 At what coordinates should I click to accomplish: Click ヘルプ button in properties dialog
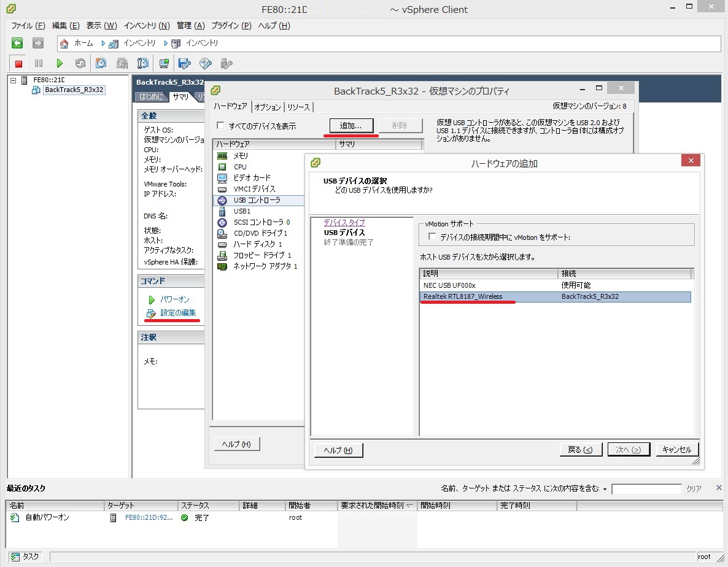236,444
